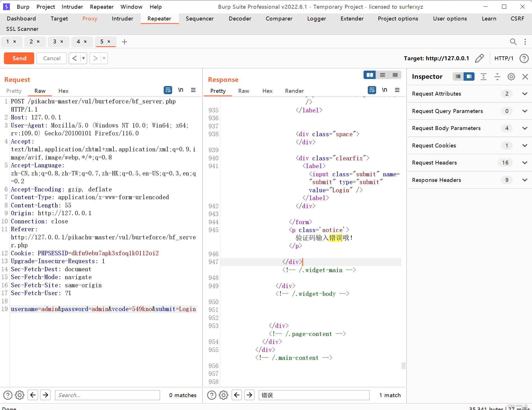Open the Logger tab

click(x=316, y=18)
